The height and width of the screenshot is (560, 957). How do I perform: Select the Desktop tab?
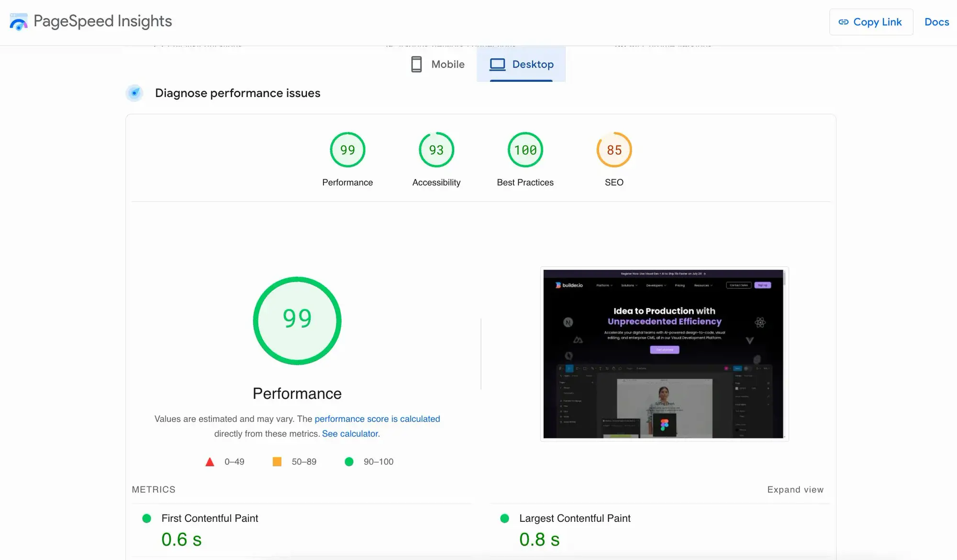(x=521, y=64)
